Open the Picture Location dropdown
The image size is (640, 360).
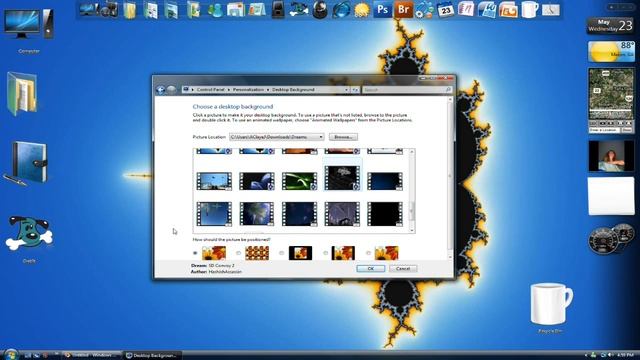click(x=276, y=137)
